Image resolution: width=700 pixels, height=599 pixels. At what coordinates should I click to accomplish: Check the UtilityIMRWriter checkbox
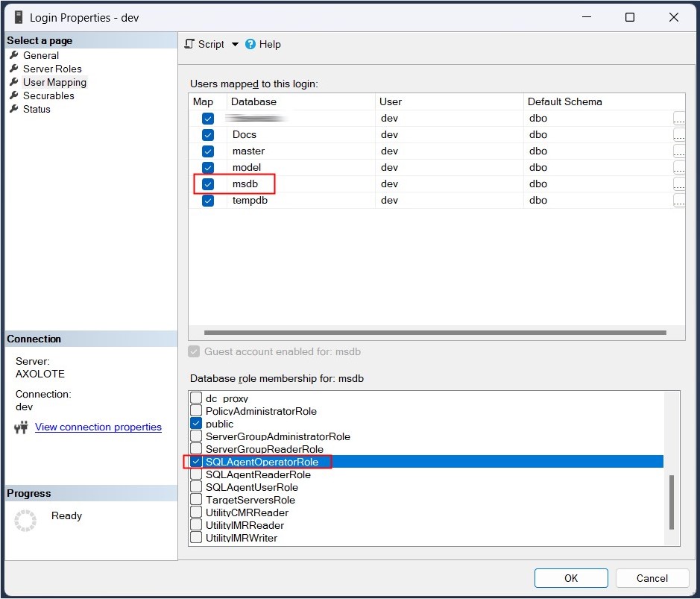[x=196, y=537]
